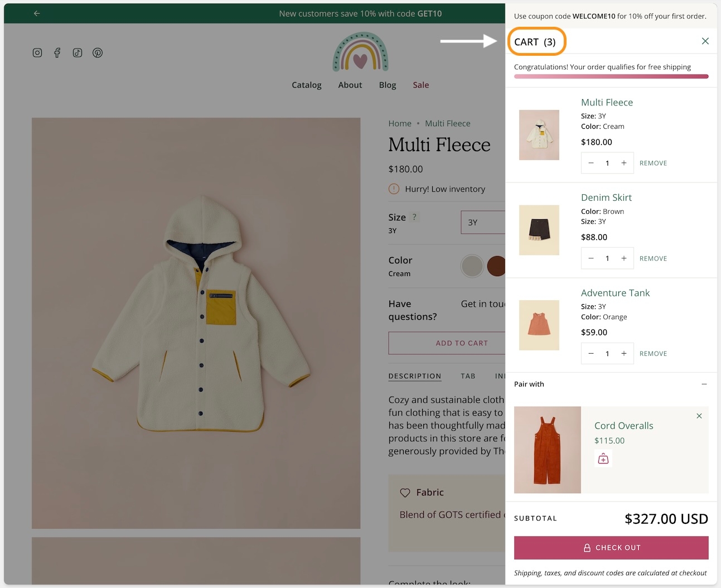This screenshot has height=588, width=721.
Task: Increase Multi Fleece quantity
Action: click(623, 163)
